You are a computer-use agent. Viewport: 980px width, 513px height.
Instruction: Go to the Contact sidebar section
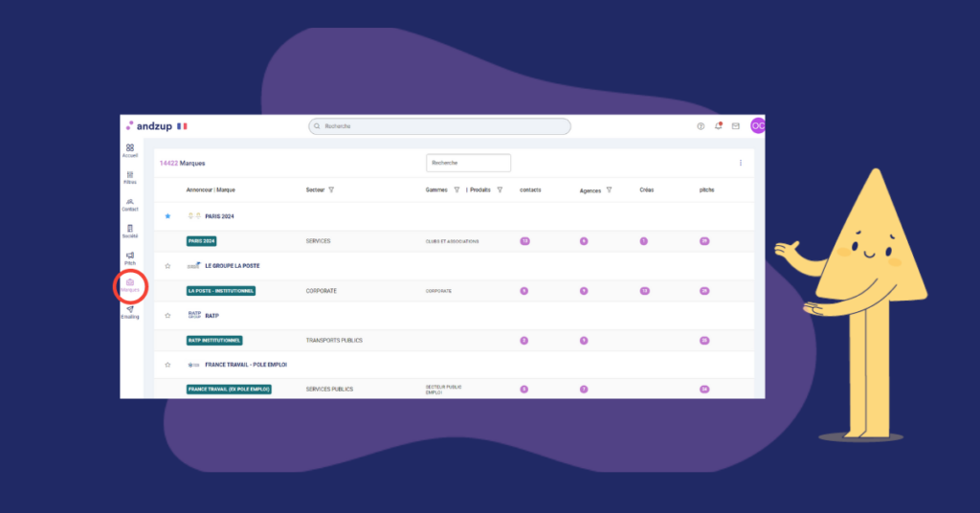pyautogui.click(x=130, y=204)
